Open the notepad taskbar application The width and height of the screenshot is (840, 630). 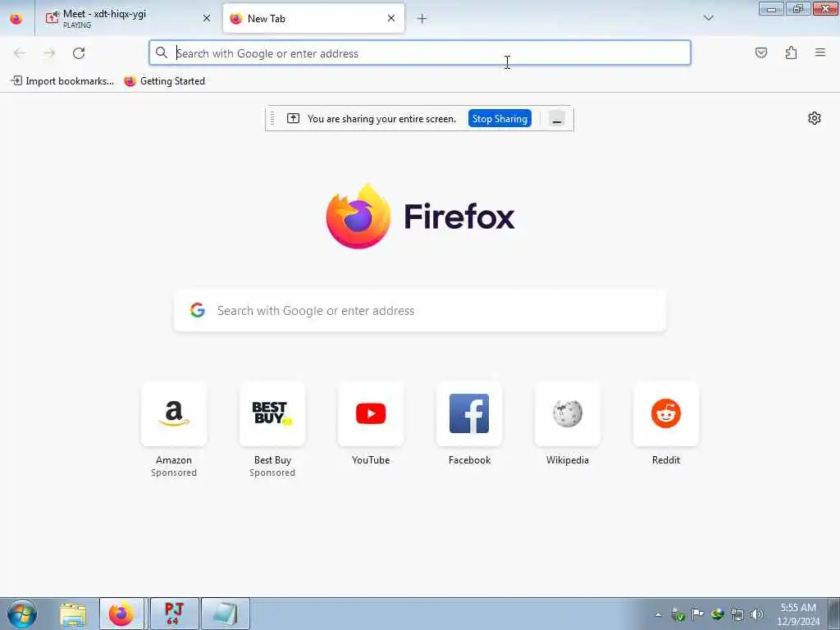226,614
